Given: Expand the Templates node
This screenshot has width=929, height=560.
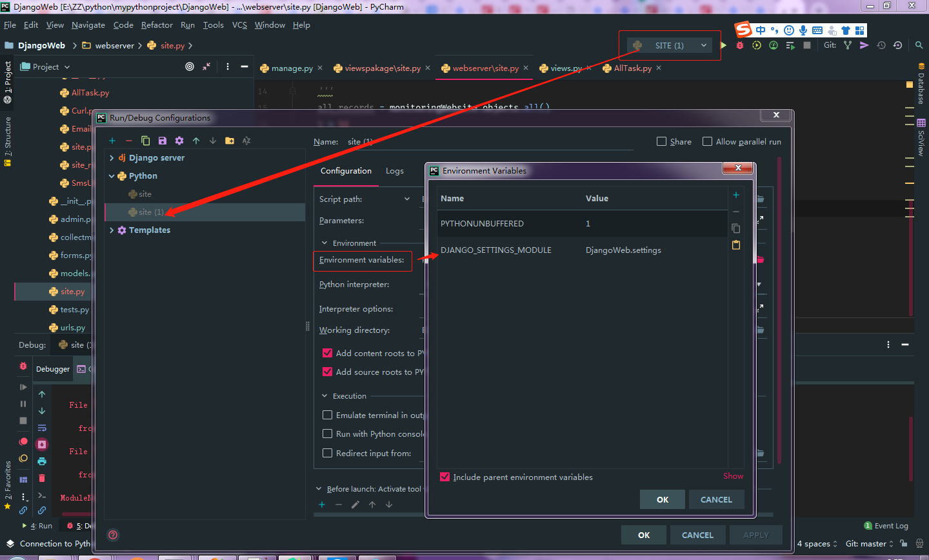Looking at the screenshot, I should click(112, 230).
